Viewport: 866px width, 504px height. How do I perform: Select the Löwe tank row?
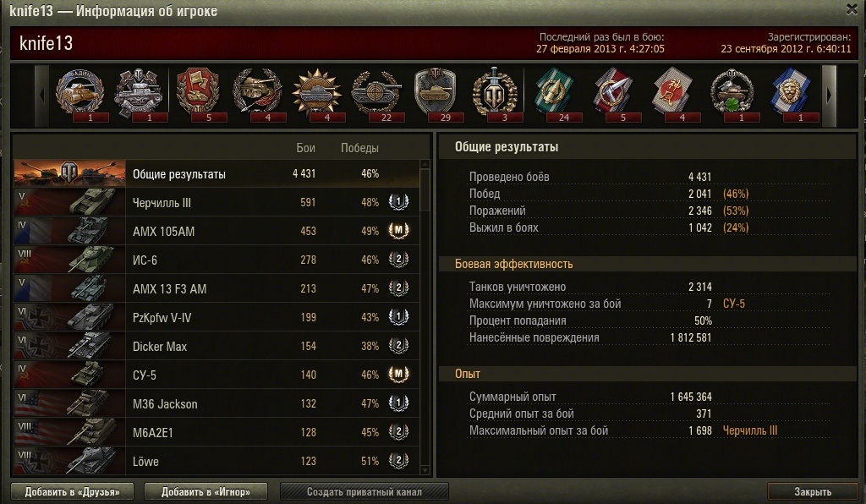point(216,461)
